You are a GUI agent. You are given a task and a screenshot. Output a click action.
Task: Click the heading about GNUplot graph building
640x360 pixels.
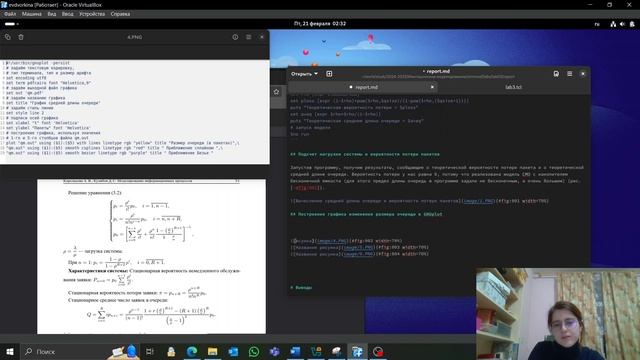(366, 214)
